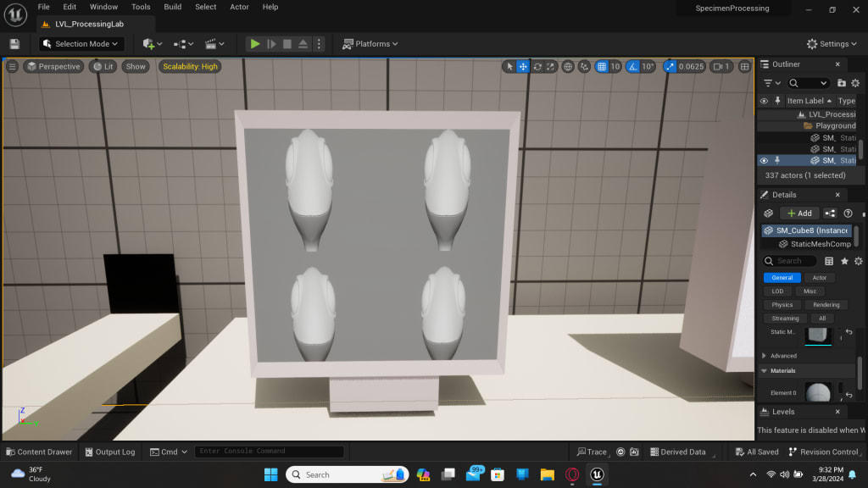Viewport: 868px width, 488px height.
Task: Adjust camera speed setting
Action: (x=721, y=66)
